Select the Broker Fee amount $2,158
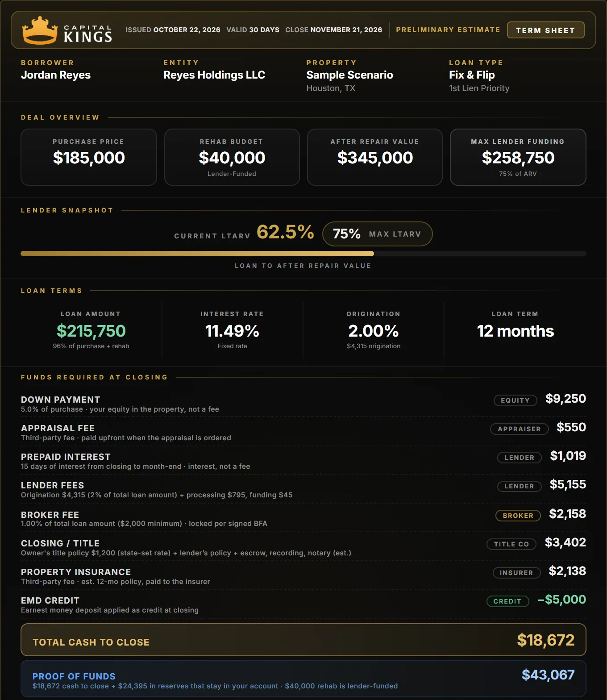 567,514
